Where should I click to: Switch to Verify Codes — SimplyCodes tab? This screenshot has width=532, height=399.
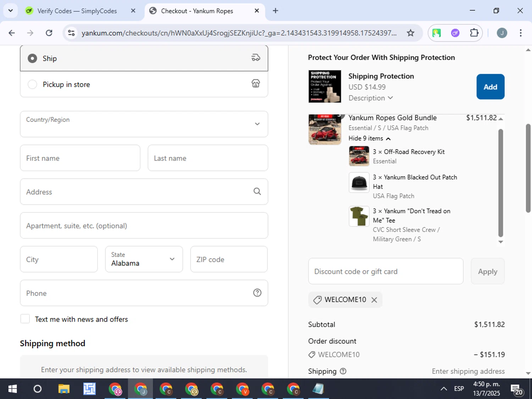pyautogui.click(x=77, y=11)
